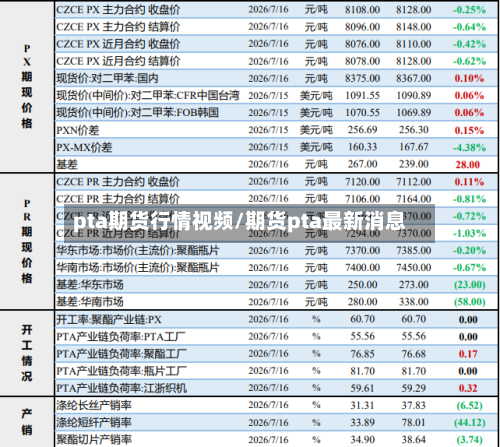This screenshot has width=500, height=447.
Task: Click the green (3.74) change value
Action: 469,440
